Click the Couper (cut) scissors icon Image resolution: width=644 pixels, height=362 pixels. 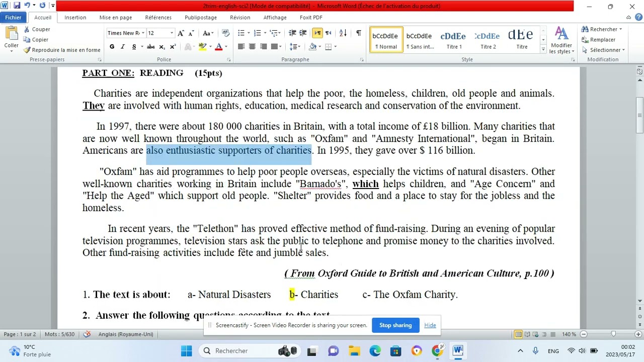[27, 30]
